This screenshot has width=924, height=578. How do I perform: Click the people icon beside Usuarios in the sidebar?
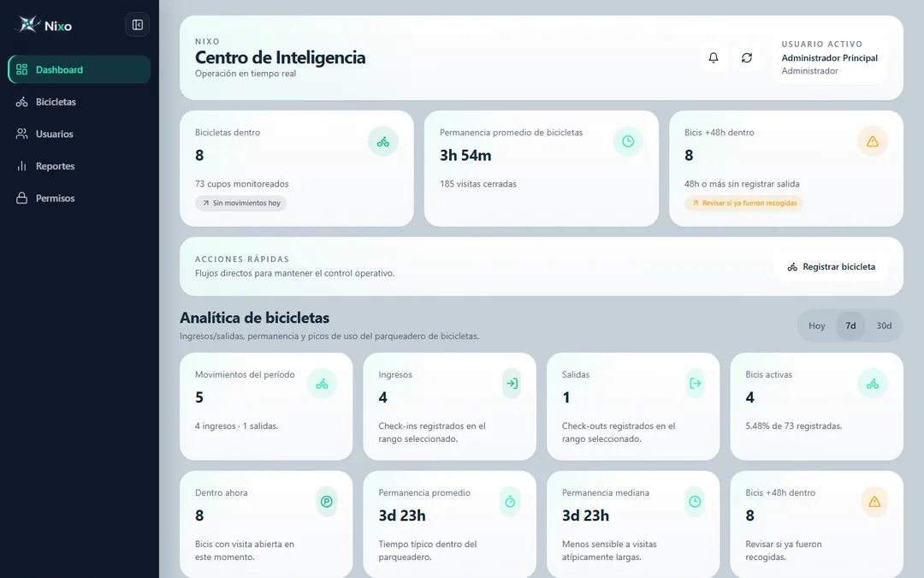pos(21,134)
